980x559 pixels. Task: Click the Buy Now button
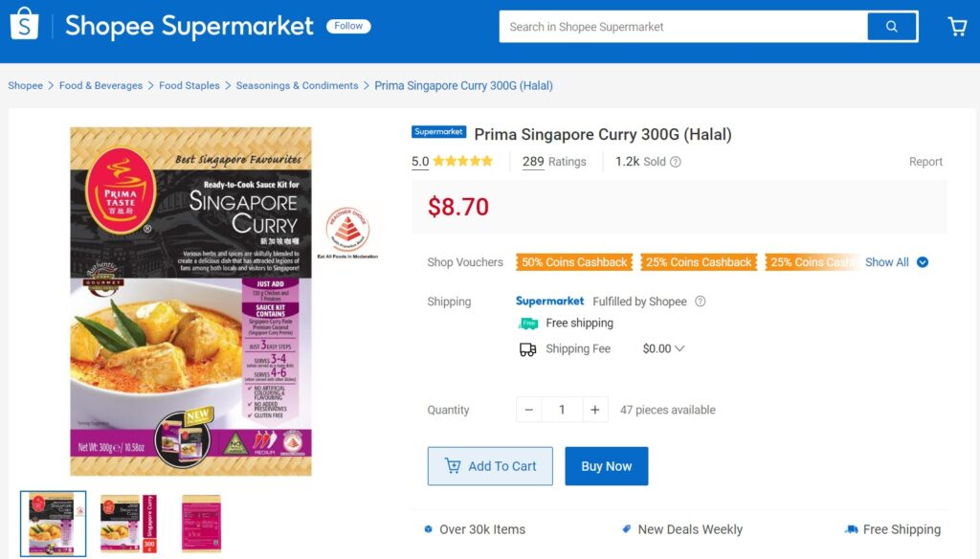point(606,466)
